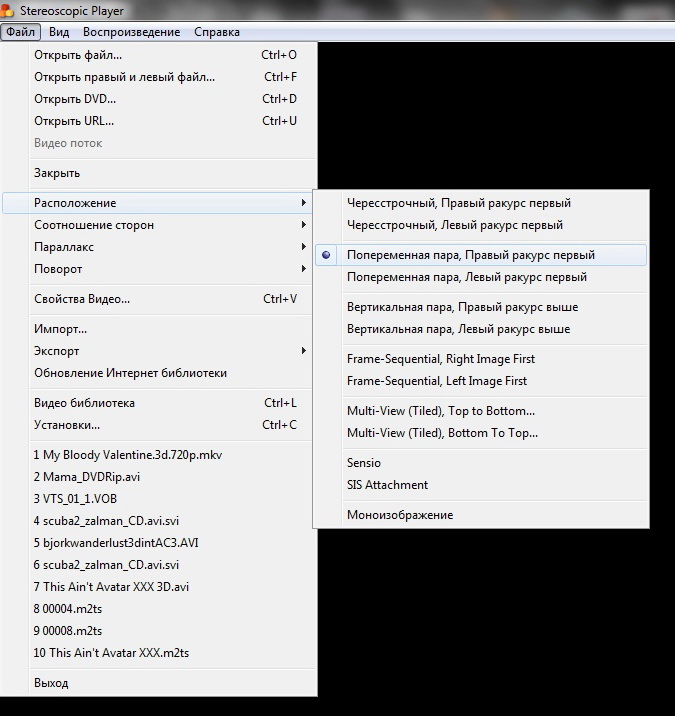675x716 pixels.
Task: Click the Импорт... entry
Action: pyautogui.click(x=159, y=329)
